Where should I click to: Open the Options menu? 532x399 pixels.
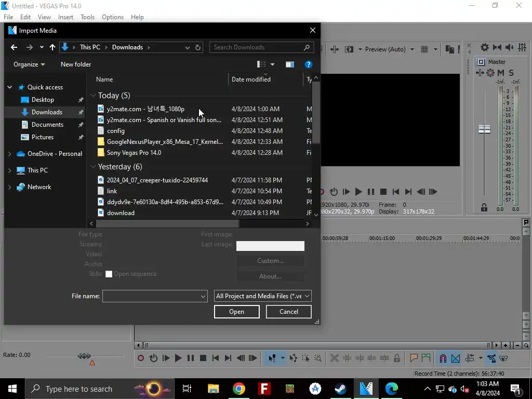[x=113, y=17]
